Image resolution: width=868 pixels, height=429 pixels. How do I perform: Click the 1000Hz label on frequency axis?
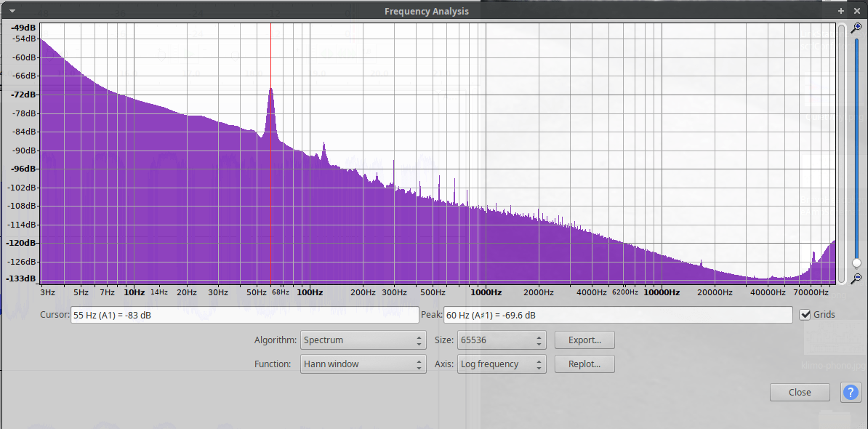(486, 292)
